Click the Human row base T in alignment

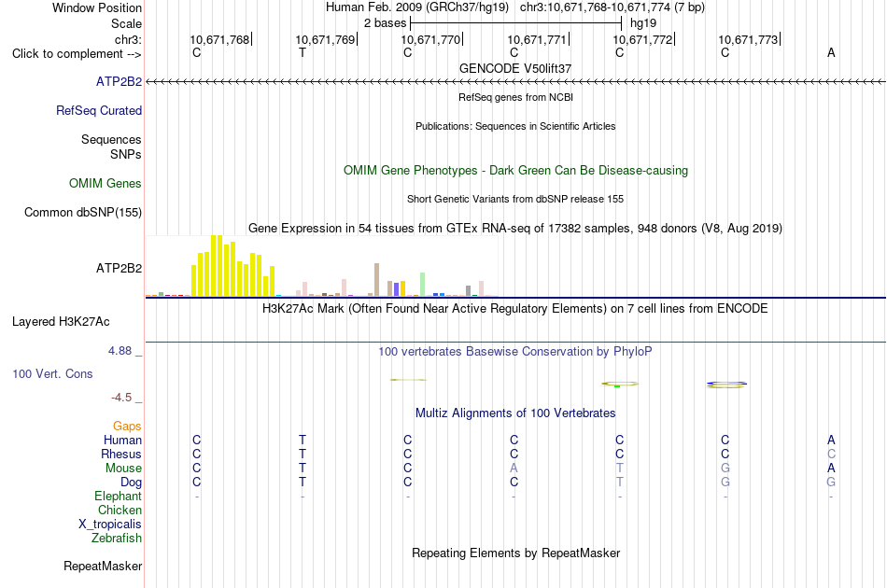(x=303, y=440)
